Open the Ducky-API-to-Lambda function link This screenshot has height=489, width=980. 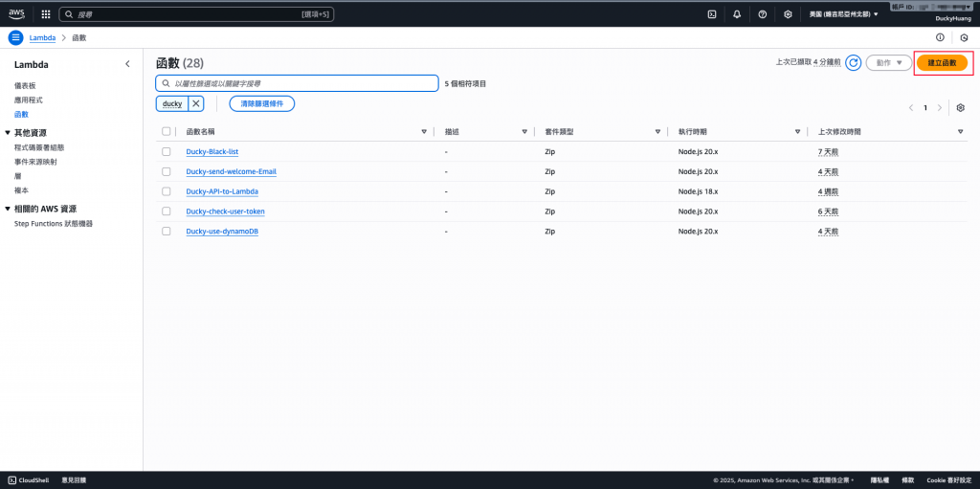point(222,191)
